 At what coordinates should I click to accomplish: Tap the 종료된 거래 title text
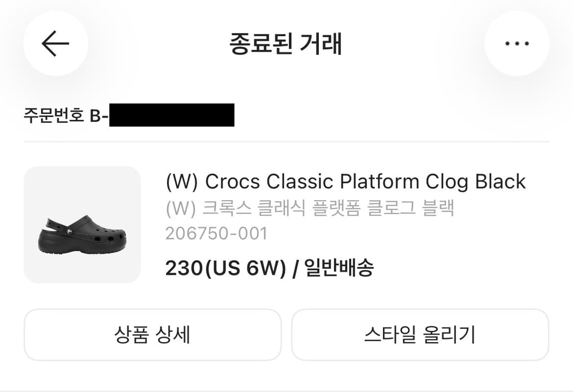point(286,45)
